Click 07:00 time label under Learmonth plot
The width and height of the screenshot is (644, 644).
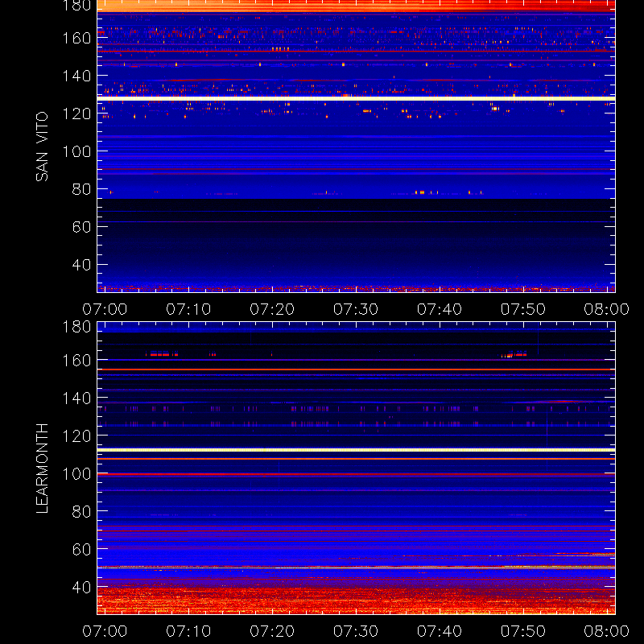point(105,631)
